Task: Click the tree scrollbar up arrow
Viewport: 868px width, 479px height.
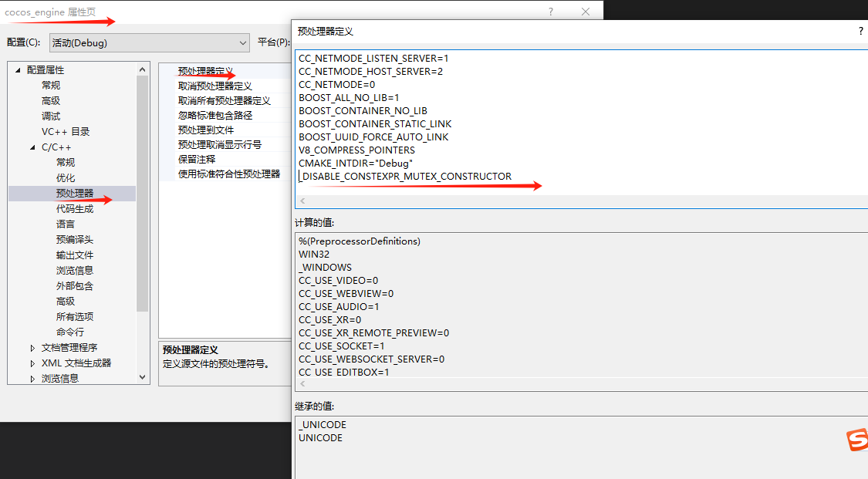Action: click(x=142, y=69)
